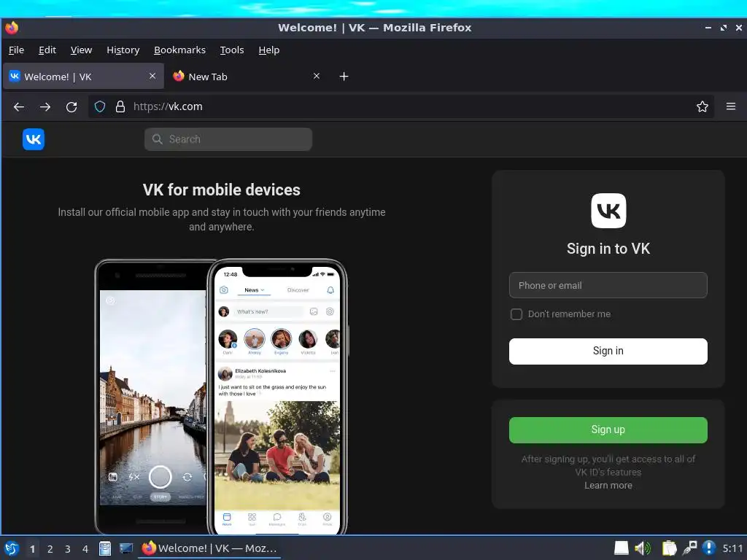Go back with the browser back arrow
Viewport: 747px width, 560px height.
[x=19, y=106]
